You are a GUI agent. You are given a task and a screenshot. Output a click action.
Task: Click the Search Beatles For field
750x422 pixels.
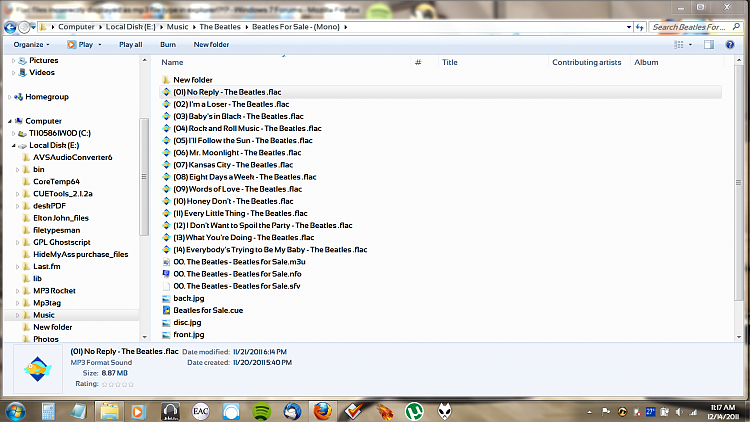tap(689, 27)
